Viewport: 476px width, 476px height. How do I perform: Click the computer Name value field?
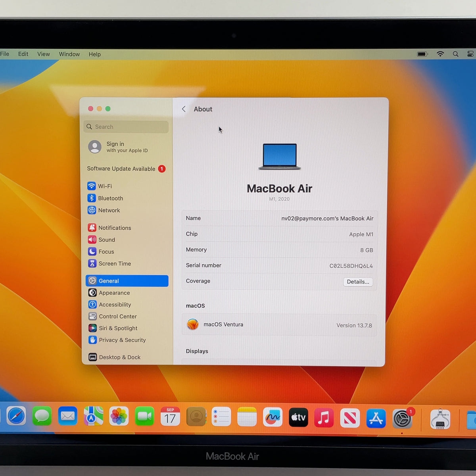(x=327, y=219)
